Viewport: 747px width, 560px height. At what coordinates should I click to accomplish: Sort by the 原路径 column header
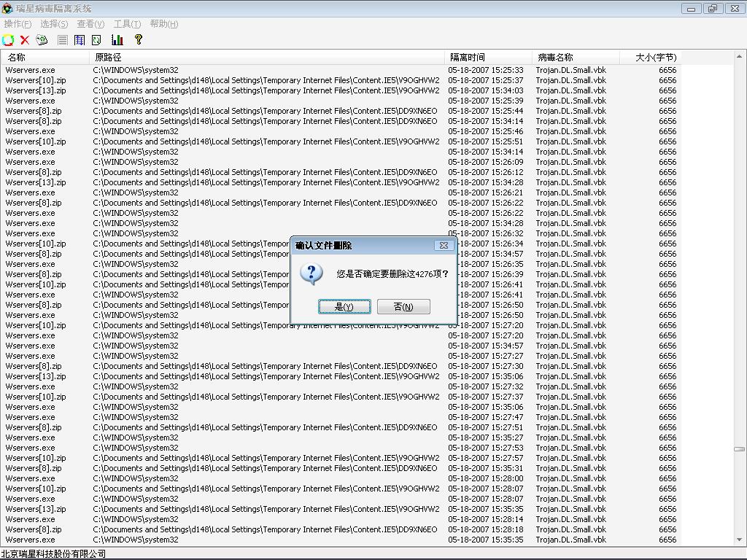pos(267,57)
